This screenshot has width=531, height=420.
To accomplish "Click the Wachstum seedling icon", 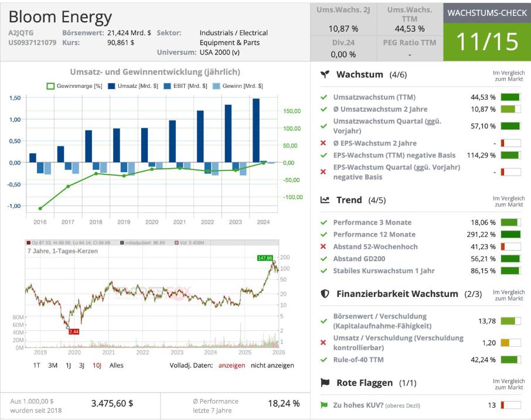I will coord(325,75).
